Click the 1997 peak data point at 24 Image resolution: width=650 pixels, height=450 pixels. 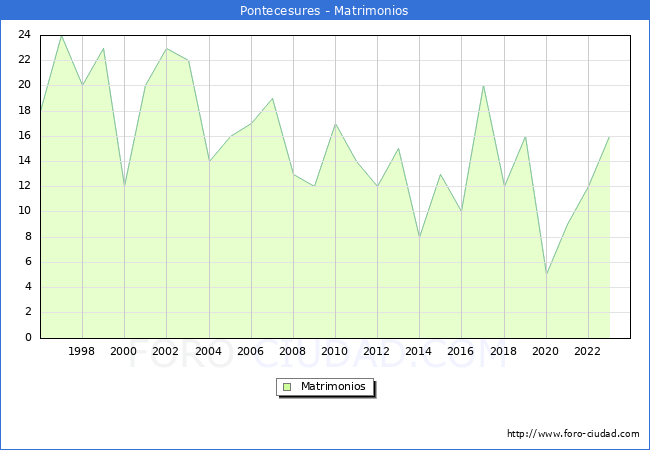click(61, 36)
